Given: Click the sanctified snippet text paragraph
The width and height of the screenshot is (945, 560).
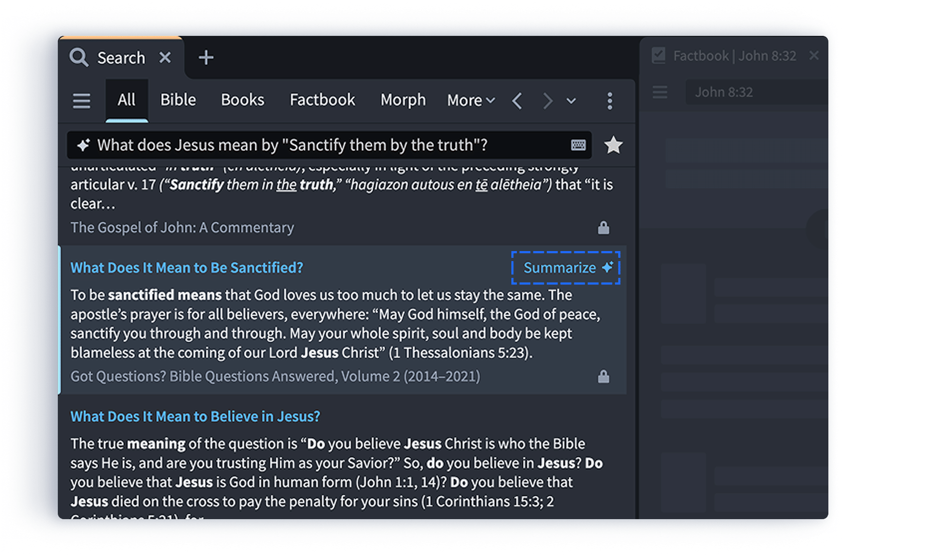Looking at the screenshot, I should (335, 324).
